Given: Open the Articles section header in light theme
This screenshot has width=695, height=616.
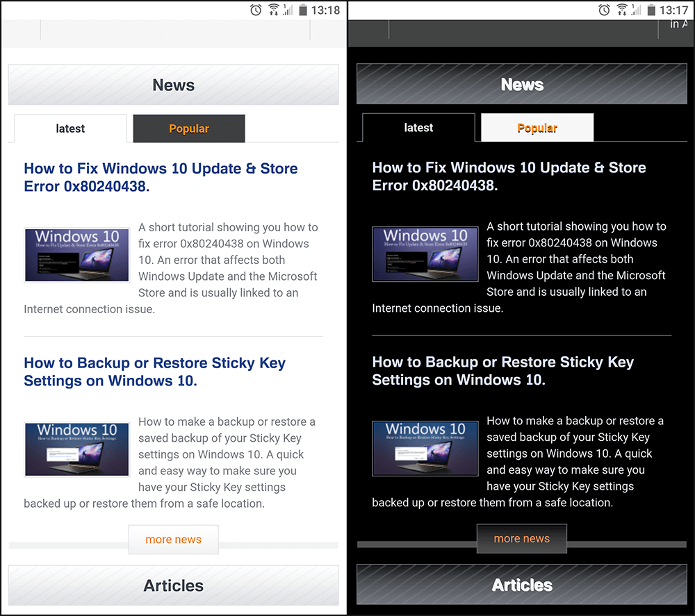Looking at the screenshot, I should pos(173,585).
